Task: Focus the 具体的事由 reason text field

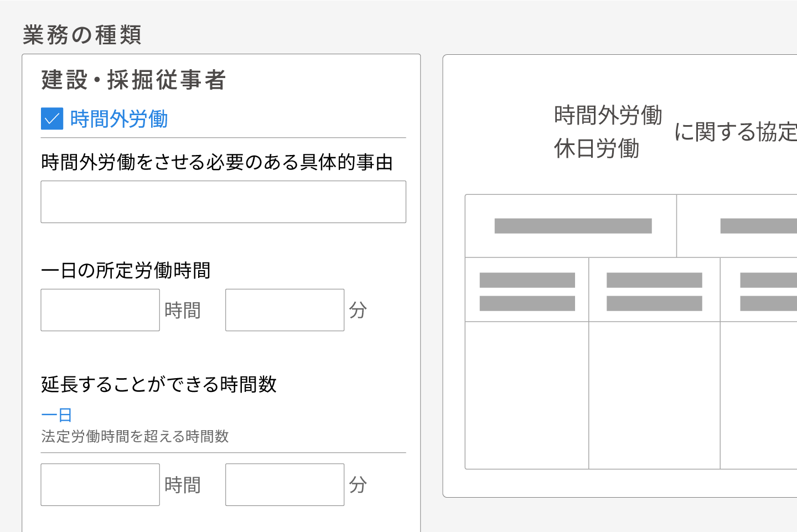Action: click(223, 202)
